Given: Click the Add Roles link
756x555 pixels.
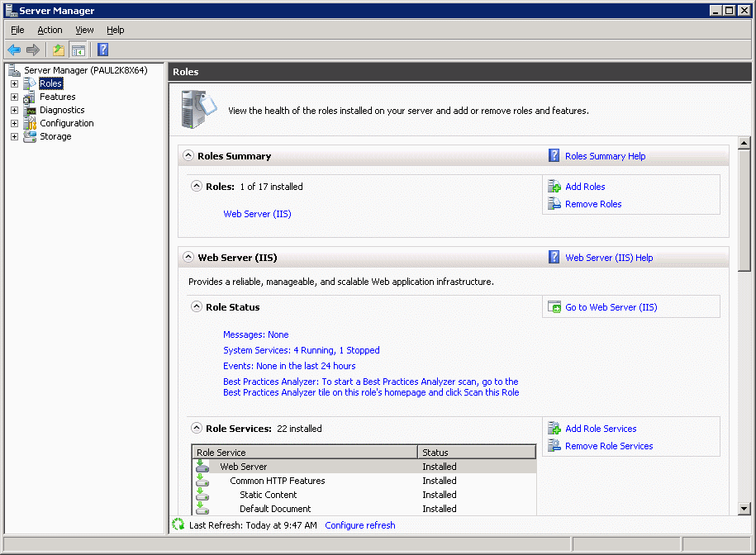Looking at the screenshot, I should click(x=585, y=187).
